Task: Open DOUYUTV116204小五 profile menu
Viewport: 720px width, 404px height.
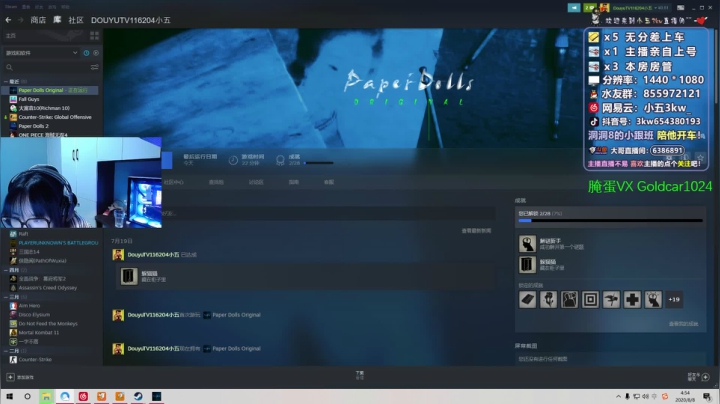Action: point(130,20)
